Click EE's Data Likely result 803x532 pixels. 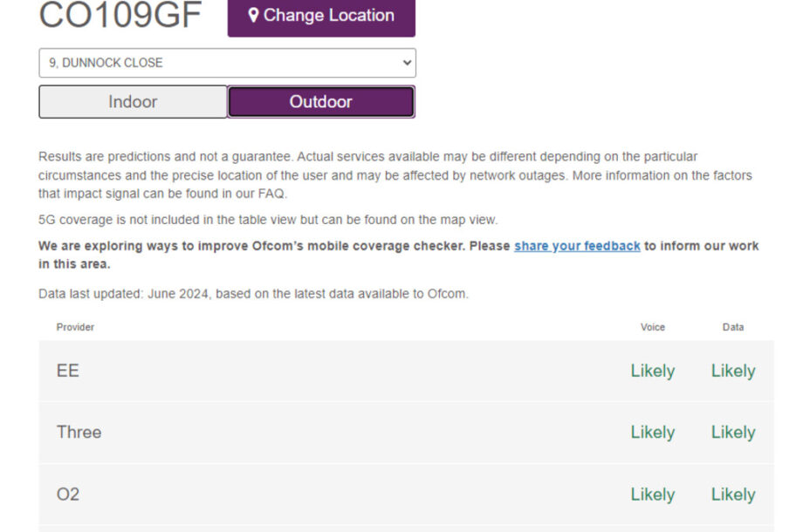pos(733,372)
